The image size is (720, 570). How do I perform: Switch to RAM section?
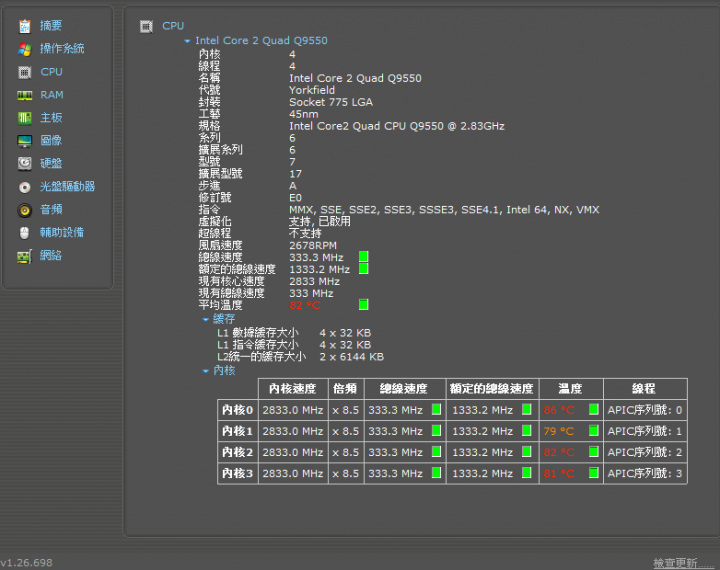(x=52, y=95)
